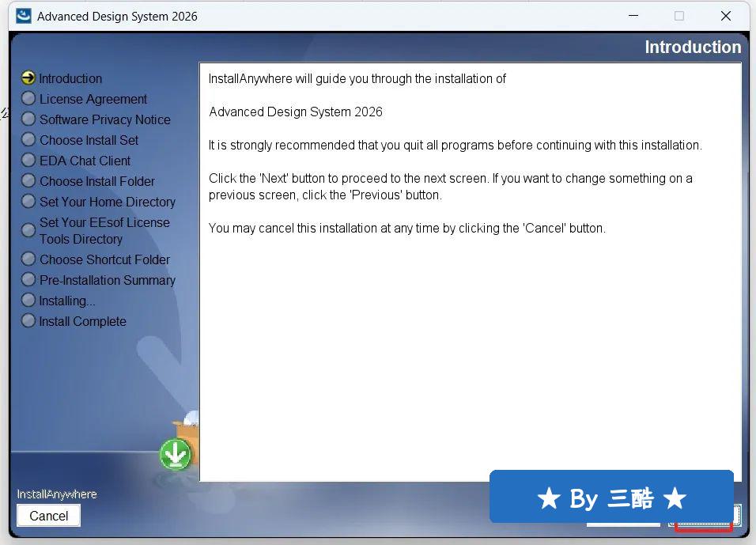The image size is (756, 545).
Task: Select the Install Complete step label
Action: coord(82,321)
